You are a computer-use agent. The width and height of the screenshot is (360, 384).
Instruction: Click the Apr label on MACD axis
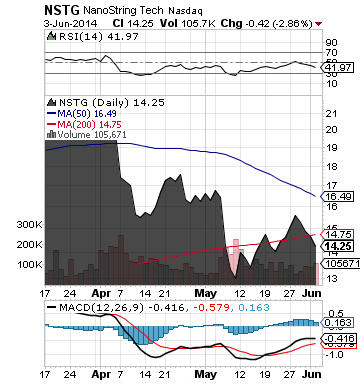pyautogui.click(x=101, y=374)
